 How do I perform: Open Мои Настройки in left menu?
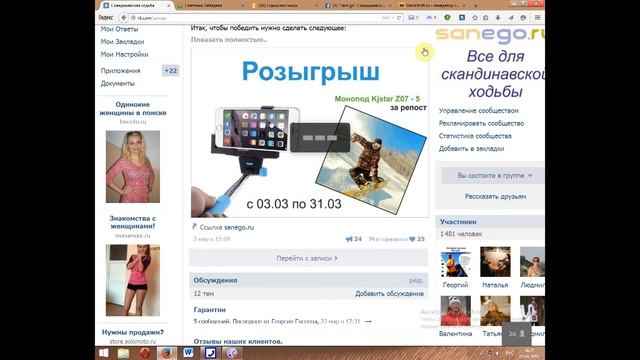[x=124, y=54]
